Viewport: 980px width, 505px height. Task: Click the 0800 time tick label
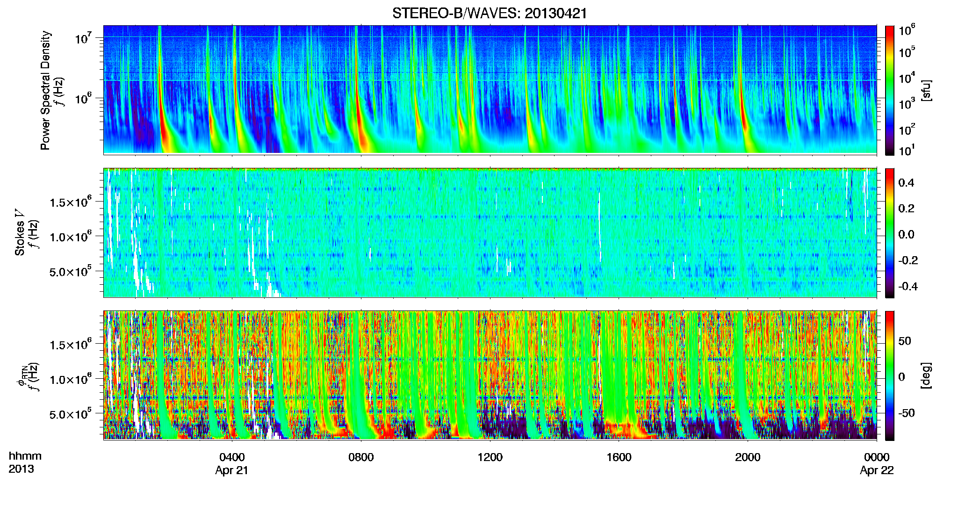(x=361, y=457)
